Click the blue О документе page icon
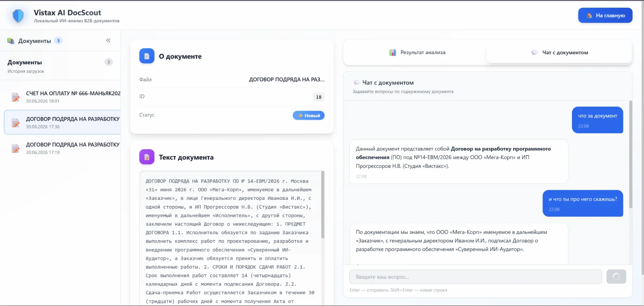This screenshot has width=644, height=306. (147, 56)
